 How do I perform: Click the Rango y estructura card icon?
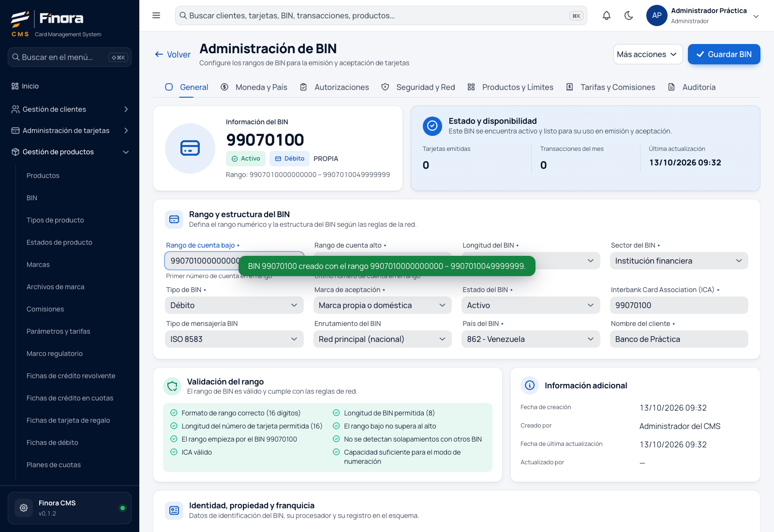pyautogui.click(x=174, y=220)
